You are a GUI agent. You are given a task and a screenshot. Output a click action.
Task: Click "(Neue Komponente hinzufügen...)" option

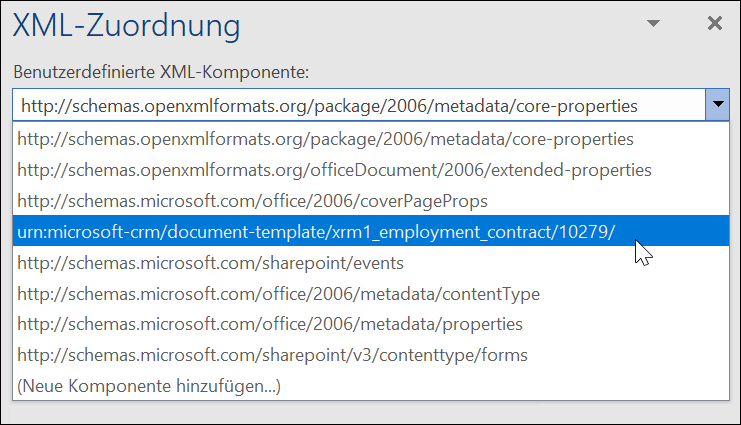point(150,386)
